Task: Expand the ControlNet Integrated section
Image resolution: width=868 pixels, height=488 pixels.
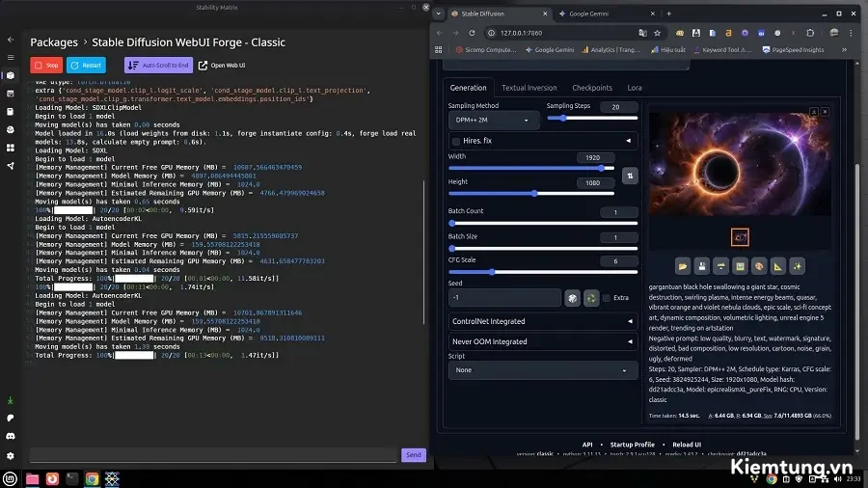Action: pos(542,321)
